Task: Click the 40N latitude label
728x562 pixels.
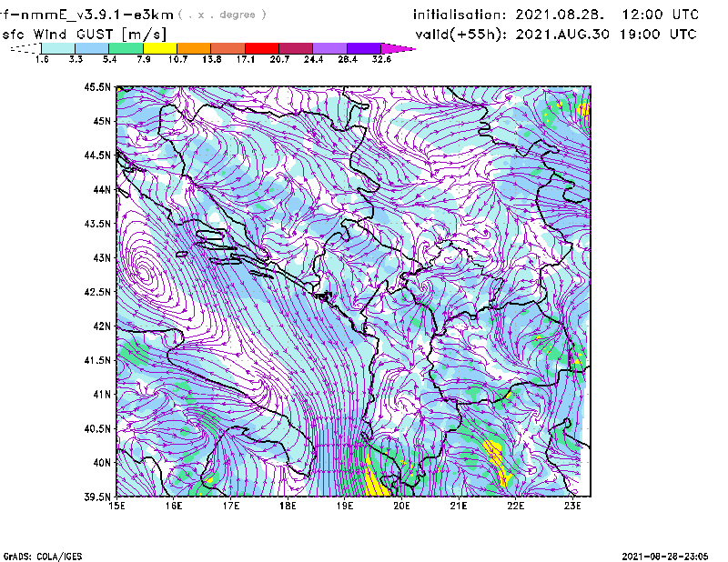Action: (x=102, y=463)
